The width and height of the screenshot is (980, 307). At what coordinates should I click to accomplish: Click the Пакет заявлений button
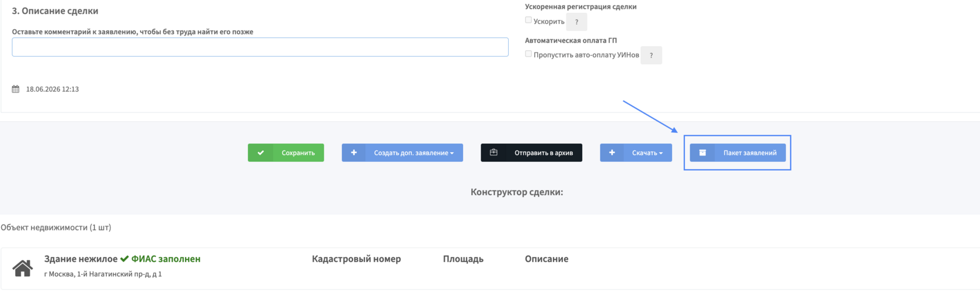pyautogui.click(x=738, y=153)
